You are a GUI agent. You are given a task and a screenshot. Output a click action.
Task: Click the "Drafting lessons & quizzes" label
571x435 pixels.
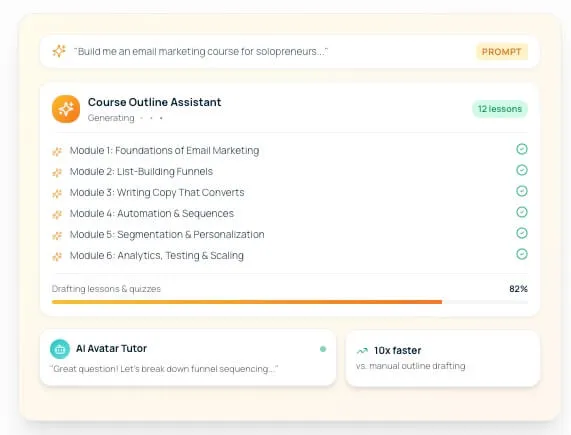tap(106, 289)
